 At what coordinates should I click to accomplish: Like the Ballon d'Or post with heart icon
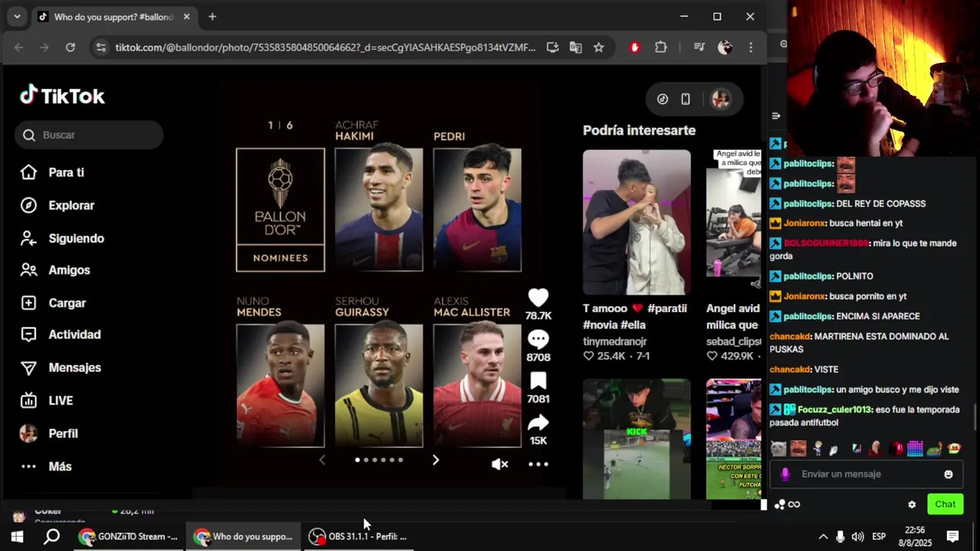(x=538, y=298)
